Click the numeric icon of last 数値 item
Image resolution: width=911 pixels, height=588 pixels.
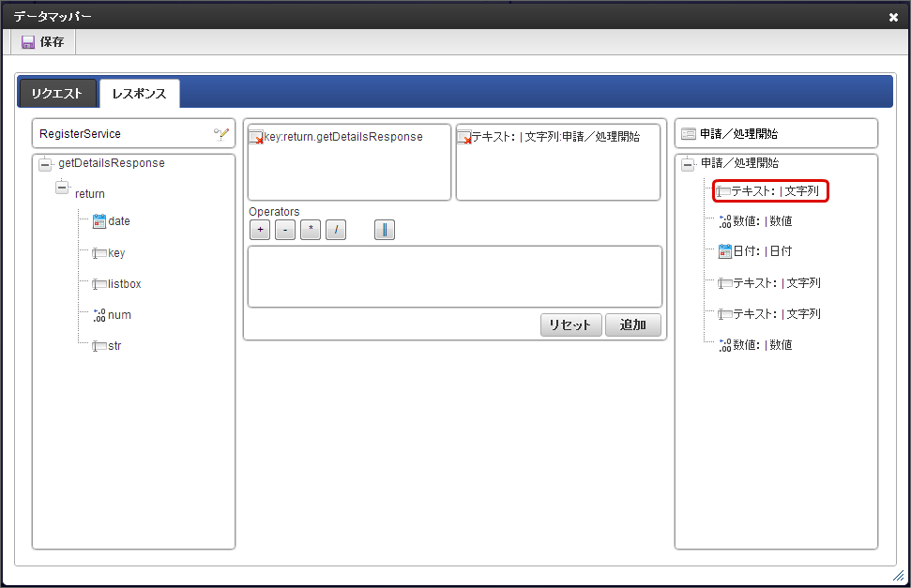[x=725, y=346]
